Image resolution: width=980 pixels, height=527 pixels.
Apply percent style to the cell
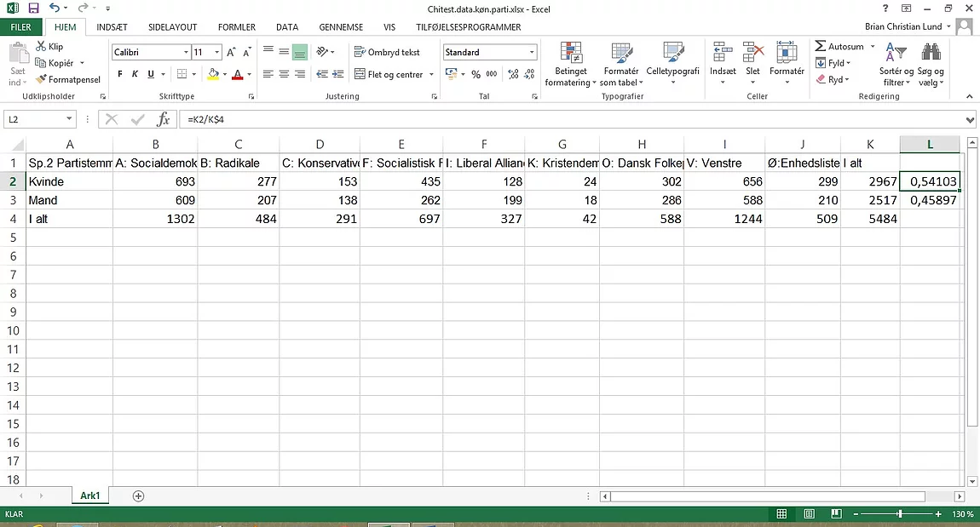click(x=476, y=74)
